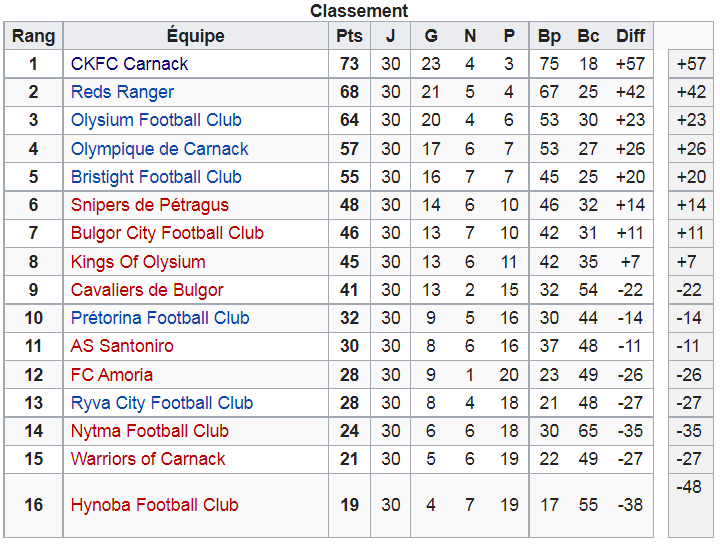
Task: Select Cavaliers de Bulgor link
Action: click(x=147, y=290)
